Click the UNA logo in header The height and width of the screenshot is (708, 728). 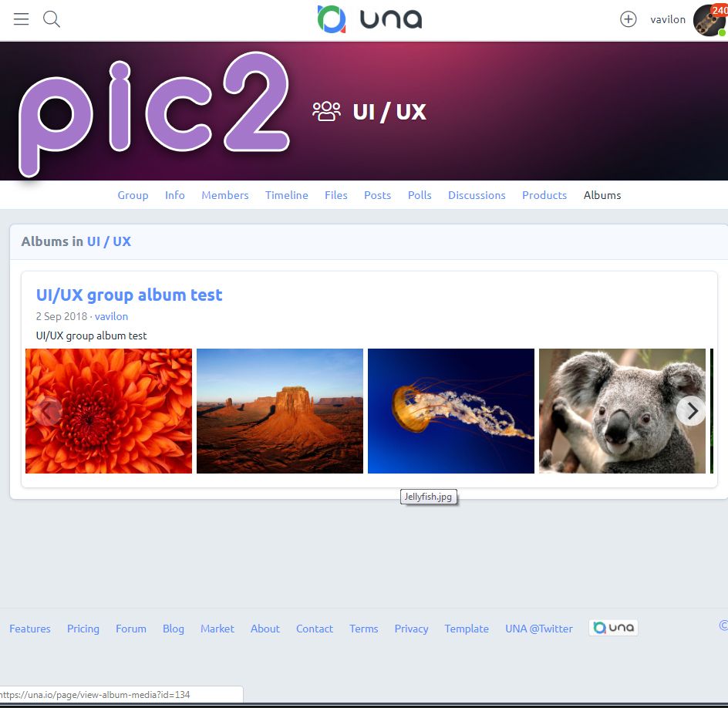[x=369, y=19]
